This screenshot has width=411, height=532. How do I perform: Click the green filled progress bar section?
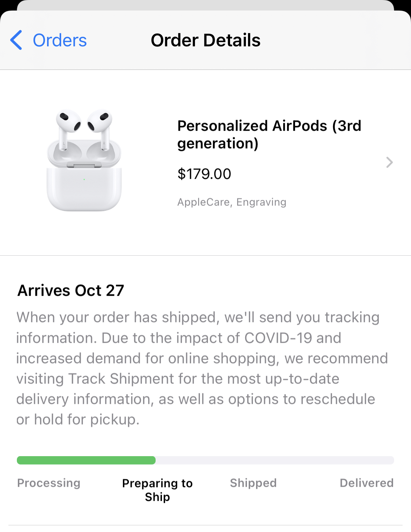pos(86,460)
